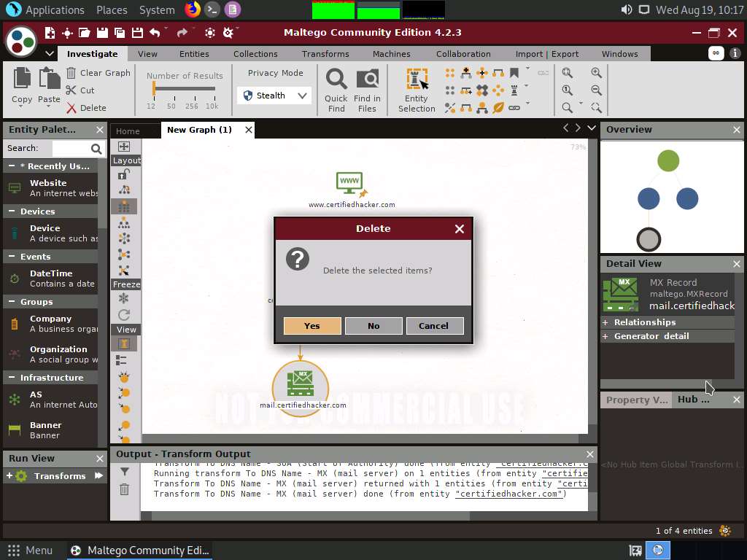The height and width of the screenshot is (560, 747).
Task: Click the hierarchical layout icon in side toolbar
Action: 124,223
